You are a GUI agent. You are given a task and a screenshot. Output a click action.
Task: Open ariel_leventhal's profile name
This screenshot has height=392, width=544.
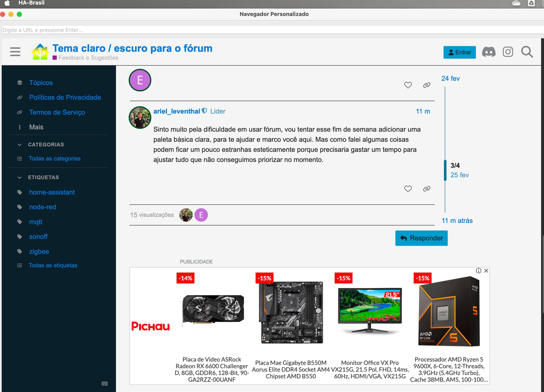[177, 111]
